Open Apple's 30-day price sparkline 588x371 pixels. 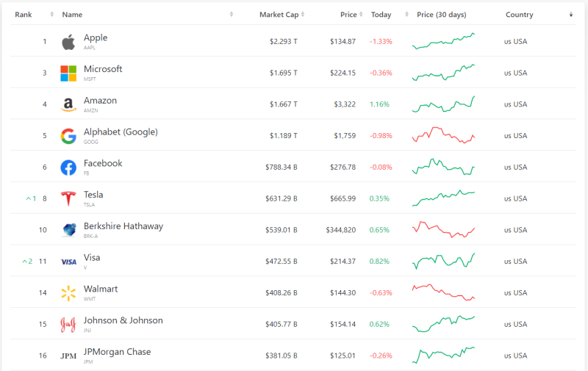coord(443,42)
